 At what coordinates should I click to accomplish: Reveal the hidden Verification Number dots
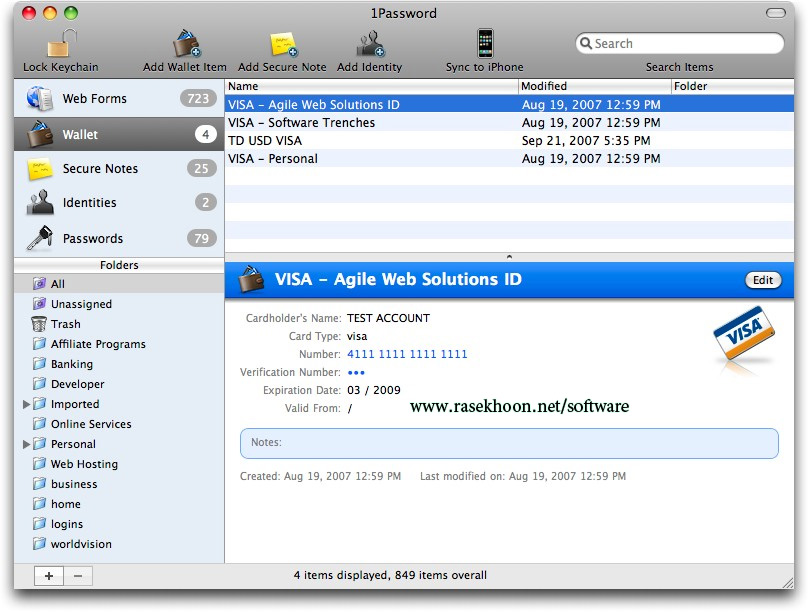[x=356, y=372]
